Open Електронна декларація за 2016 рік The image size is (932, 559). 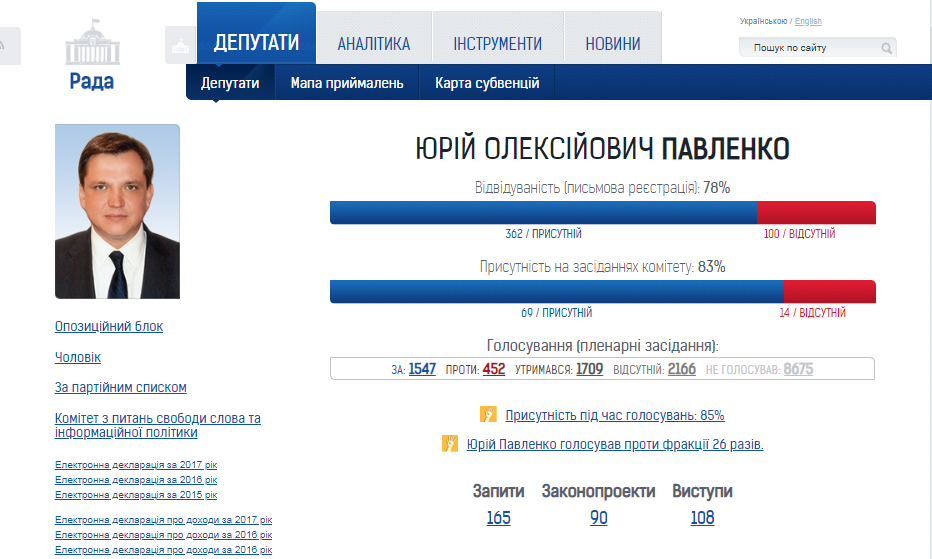tap(136, 479)
